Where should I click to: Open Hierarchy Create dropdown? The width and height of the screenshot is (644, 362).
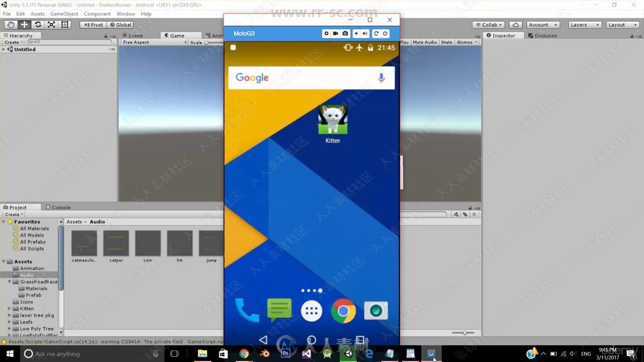click(13, 42)
